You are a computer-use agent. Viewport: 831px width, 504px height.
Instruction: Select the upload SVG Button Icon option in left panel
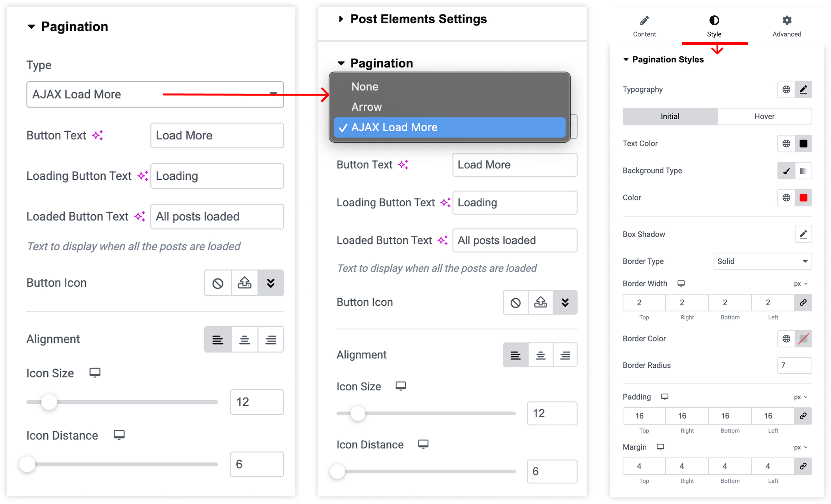pos(244,283)
